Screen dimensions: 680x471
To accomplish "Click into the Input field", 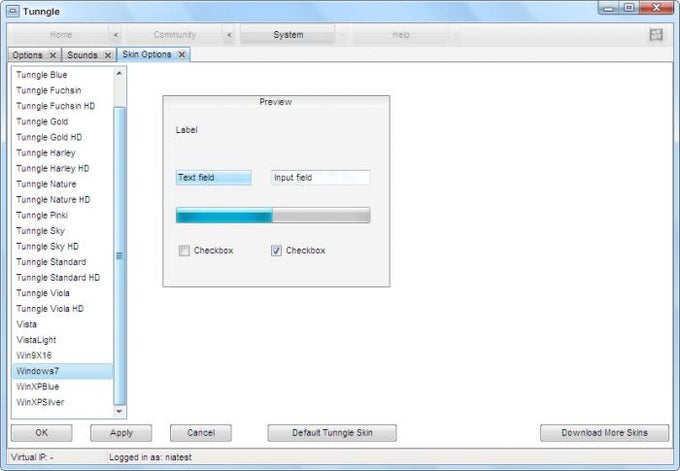I will (x=320, y=178).
